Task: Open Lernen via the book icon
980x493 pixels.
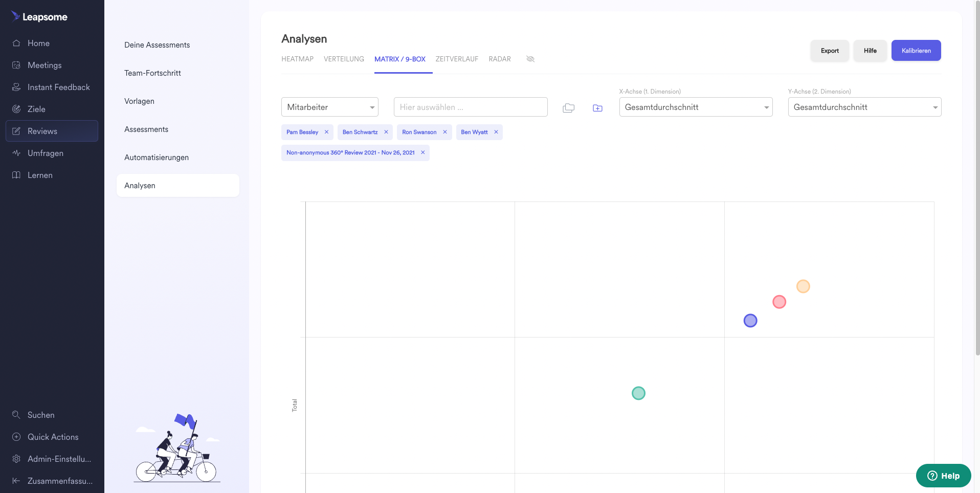Action: (x=16, y=175)
